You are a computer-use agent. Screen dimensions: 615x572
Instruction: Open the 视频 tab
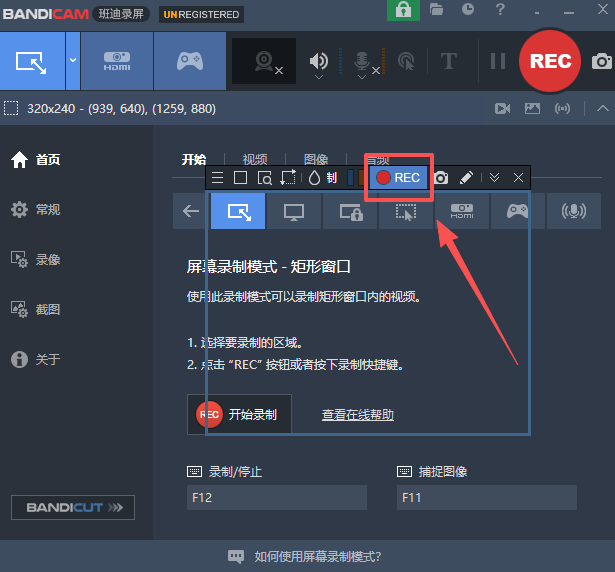pyautogui.click(x=254, y=159)
